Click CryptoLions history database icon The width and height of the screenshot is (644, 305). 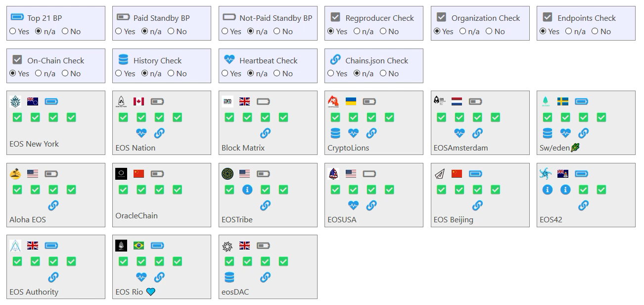pos(335,133)
